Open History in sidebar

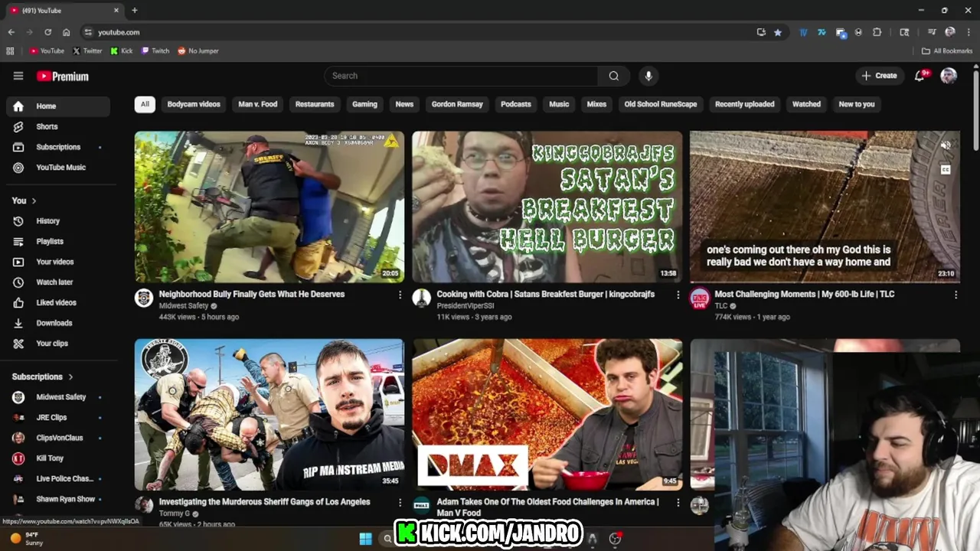tap(58, 221)
